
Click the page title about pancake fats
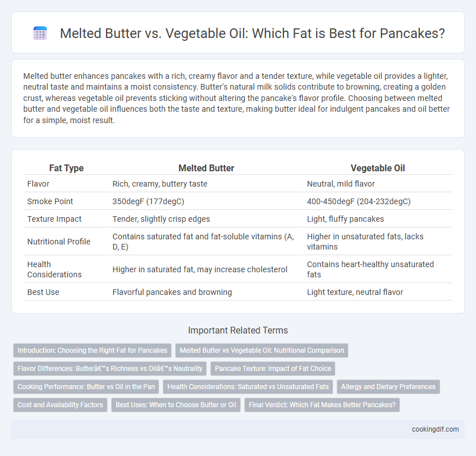252,33
